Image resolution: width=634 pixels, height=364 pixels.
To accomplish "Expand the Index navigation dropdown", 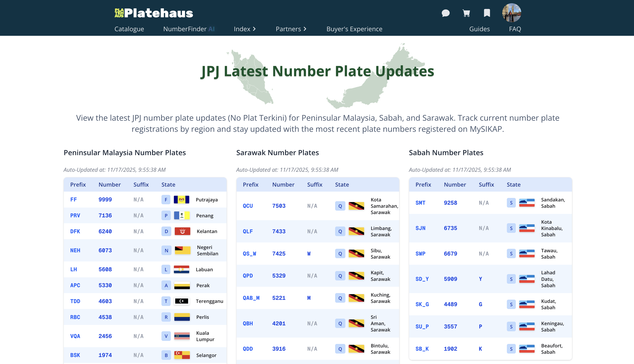I will point(245,29).
